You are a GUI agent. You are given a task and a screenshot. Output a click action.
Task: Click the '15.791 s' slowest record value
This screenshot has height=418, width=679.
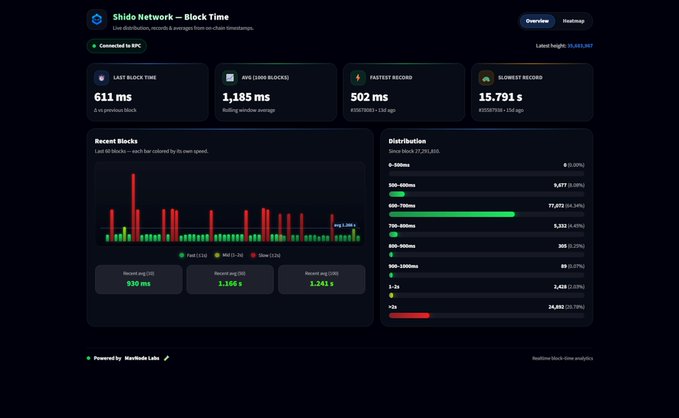(x=501, y=97)
